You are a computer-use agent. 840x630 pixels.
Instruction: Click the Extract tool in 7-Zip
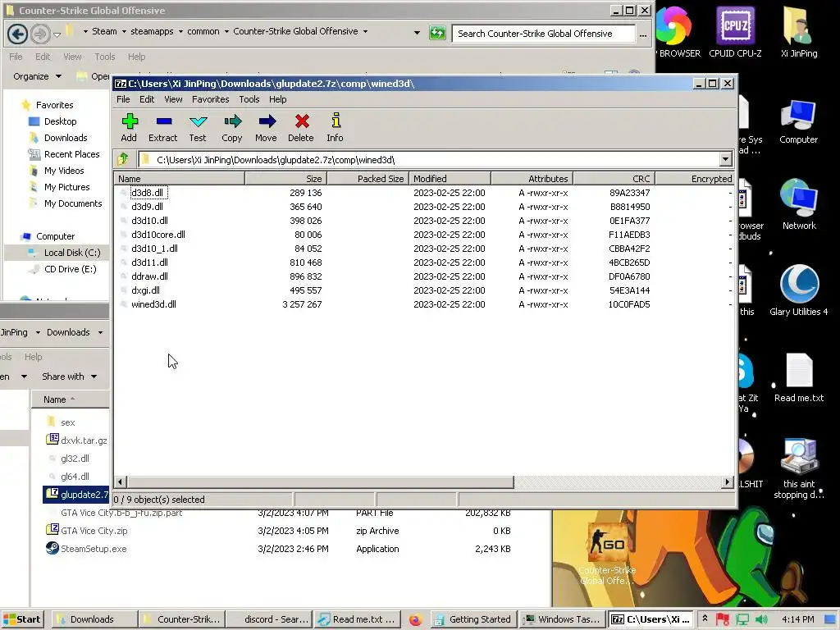click(163, 127)
